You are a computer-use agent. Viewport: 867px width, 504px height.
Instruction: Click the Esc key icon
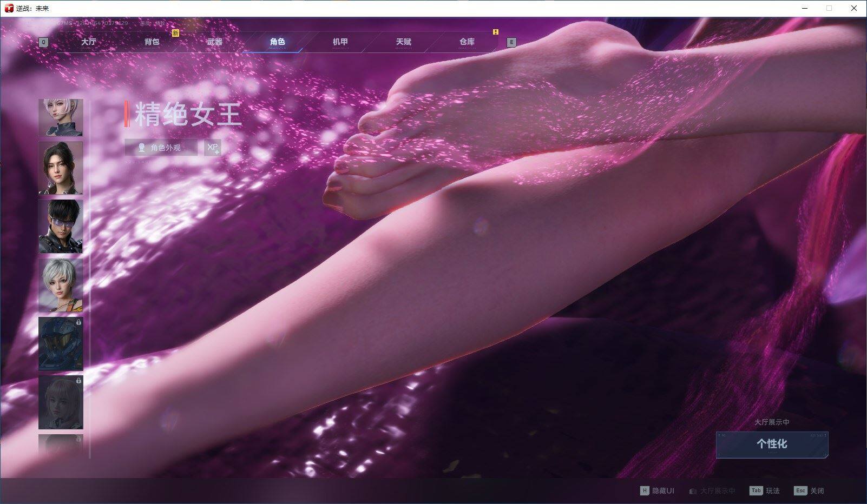[800, 491]
